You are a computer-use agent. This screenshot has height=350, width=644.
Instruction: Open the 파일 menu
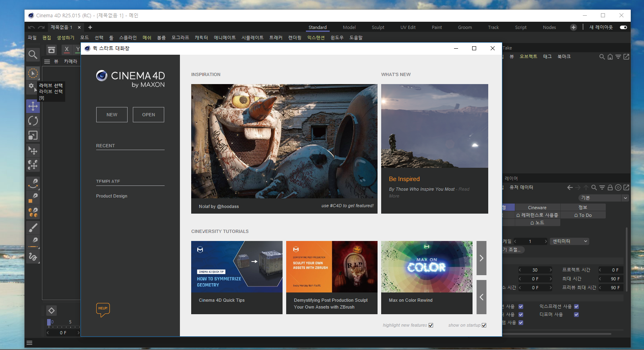click(x=32, y=38)
